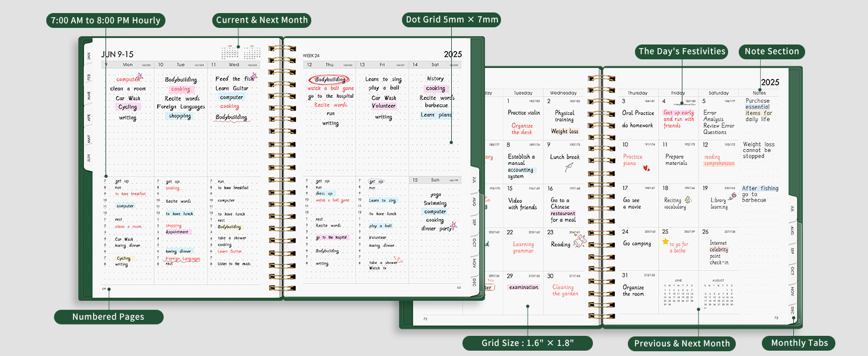Click the 'Monthly Tabs' badge
The height and width of the screenshot is (356, 868).
(798, 342)
